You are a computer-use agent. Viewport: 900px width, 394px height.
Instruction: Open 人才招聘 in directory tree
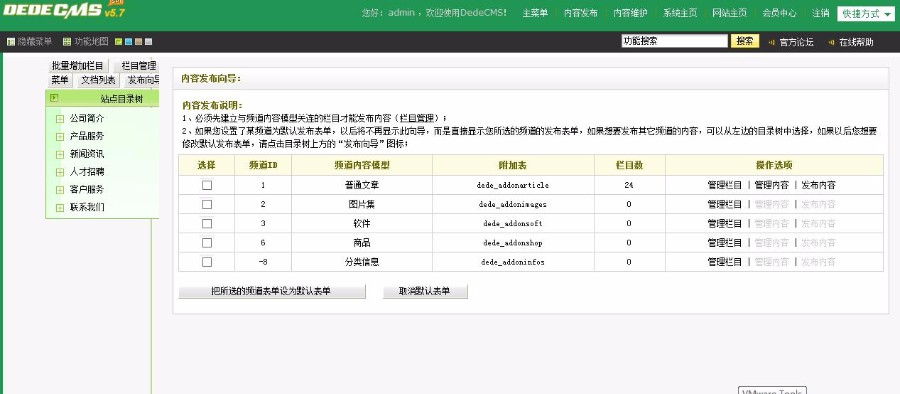(87, 172)
